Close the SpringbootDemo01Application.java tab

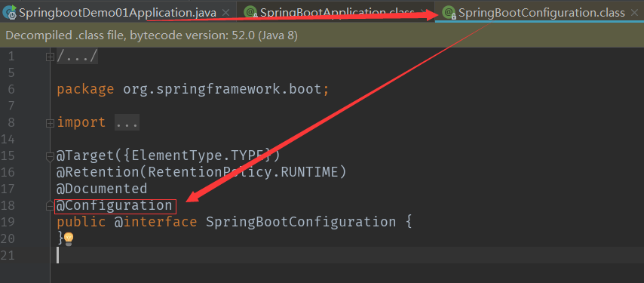[225, 13]
